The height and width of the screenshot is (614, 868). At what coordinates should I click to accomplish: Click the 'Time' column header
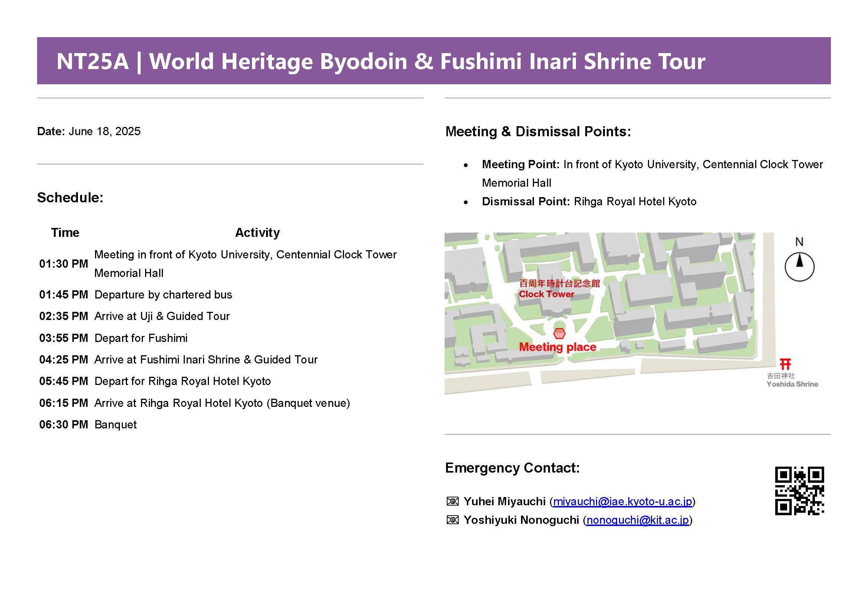65,232
